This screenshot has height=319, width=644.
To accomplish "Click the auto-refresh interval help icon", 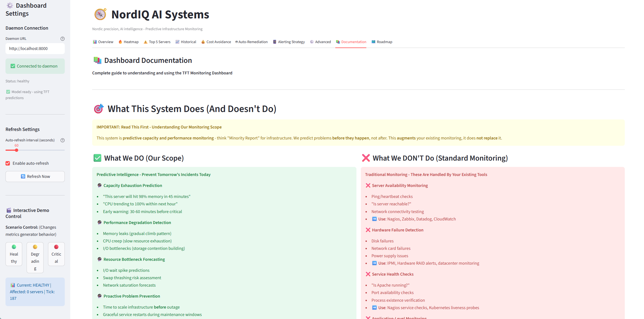I will click(x=63, y=140).
